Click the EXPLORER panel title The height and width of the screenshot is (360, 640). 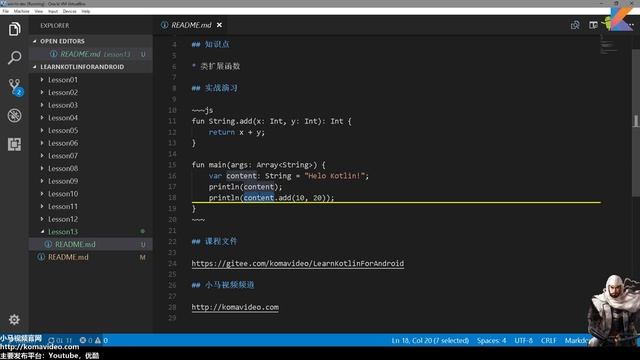tap(55, 25)
